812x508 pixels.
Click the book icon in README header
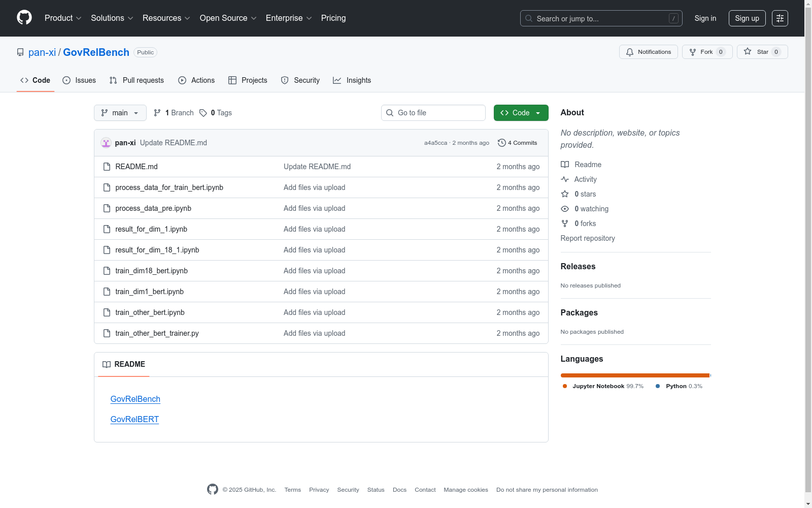[107, 364]
